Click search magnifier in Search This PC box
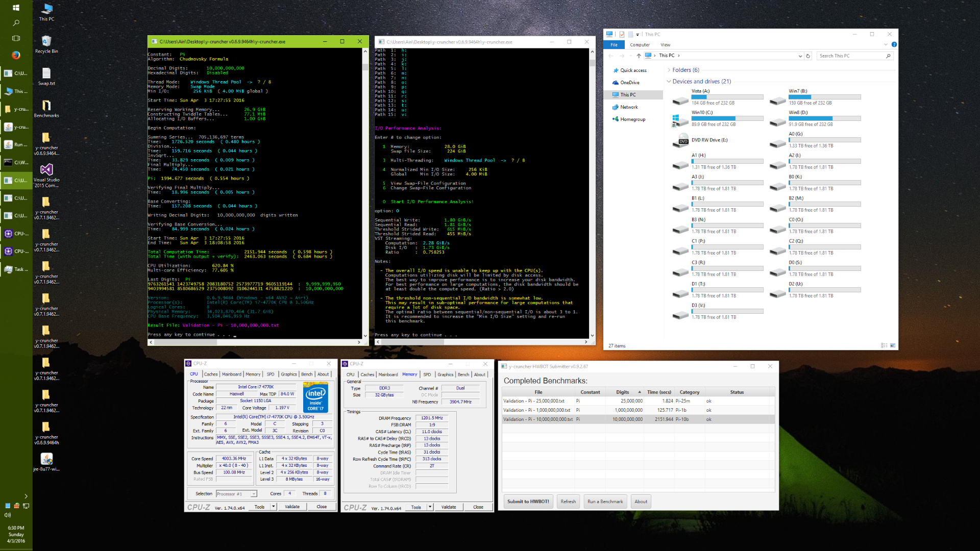The width and height of the screenshot is (980, 551). tap(888, 56)
